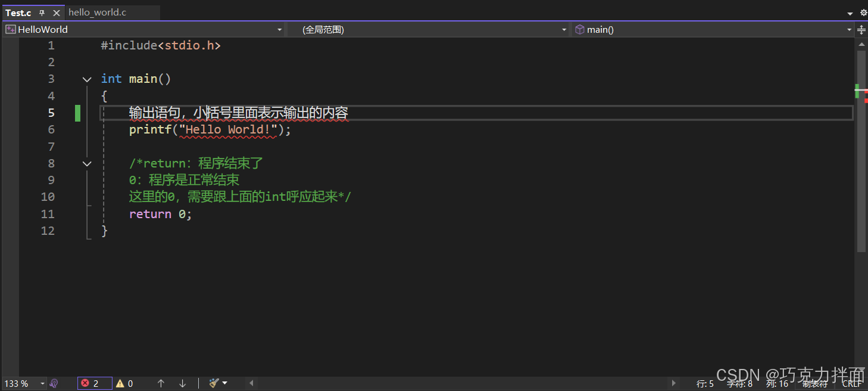Screen dimensions: 868x391
Task: Click line number 1
Action: 51,45
